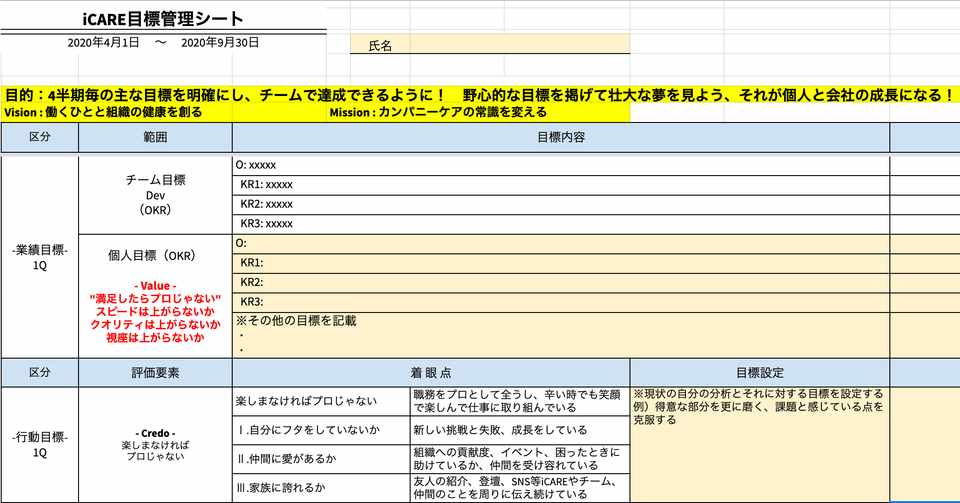Click the 個人目標（OKR） label
This screenshot has width=960, height=503.
(152, 256)
